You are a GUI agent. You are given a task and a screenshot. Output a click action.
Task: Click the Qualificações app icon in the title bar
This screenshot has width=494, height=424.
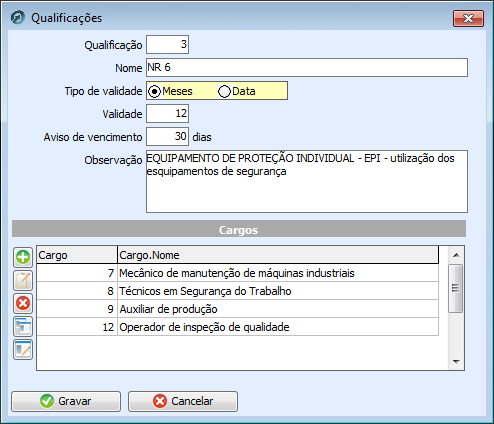click(x=18, y=18)
